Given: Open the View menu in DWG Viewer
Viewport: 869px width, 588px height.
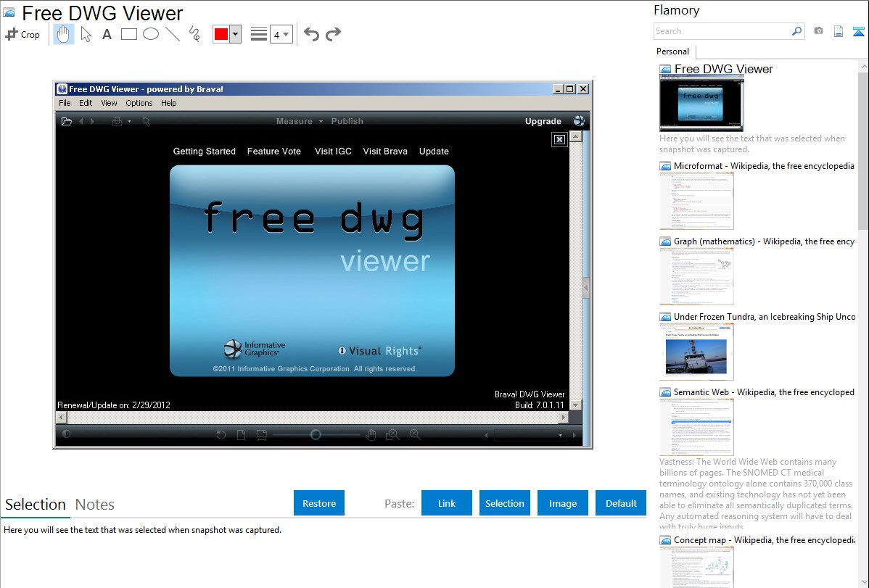Looking at the screenshot, I should [x=110, y=103].
